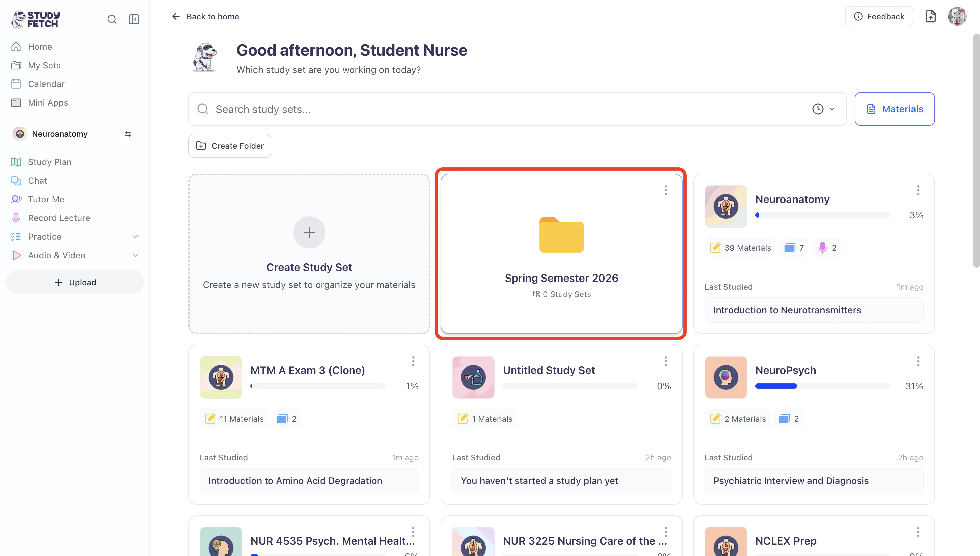Click the 39 Materials badge
The image size is (980, 556).
(740, 248)
